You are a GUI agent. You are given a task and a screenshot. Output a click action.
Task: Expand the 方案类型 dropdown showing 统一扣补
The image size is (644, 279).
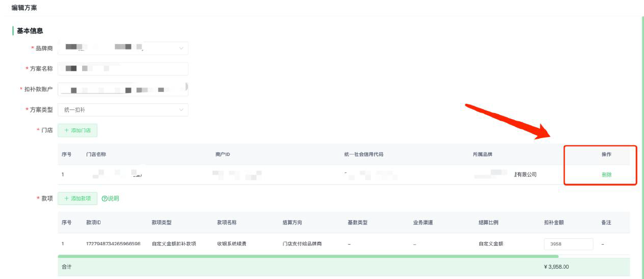point(123,110)
